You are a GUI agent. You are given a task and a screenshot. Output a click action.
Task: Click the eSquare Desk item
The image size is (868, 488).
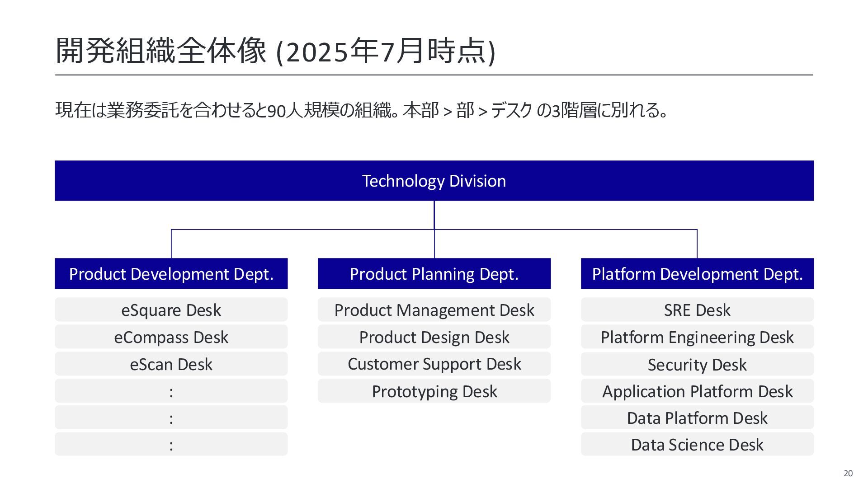tap(171, 310)
